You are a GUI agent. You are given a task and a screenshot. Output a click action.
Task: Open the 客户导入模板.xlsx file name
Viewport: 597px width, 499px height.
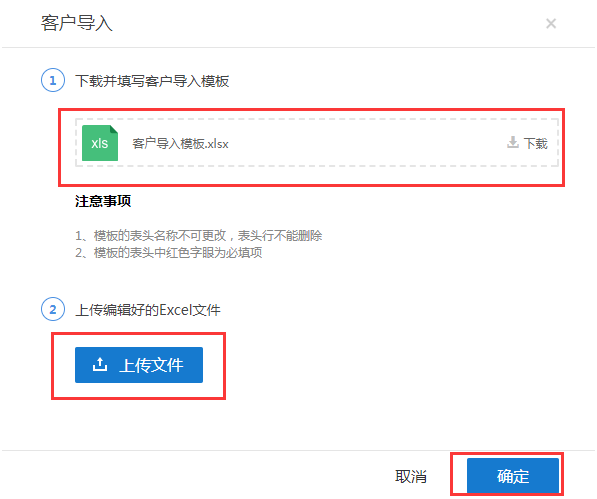180,144
